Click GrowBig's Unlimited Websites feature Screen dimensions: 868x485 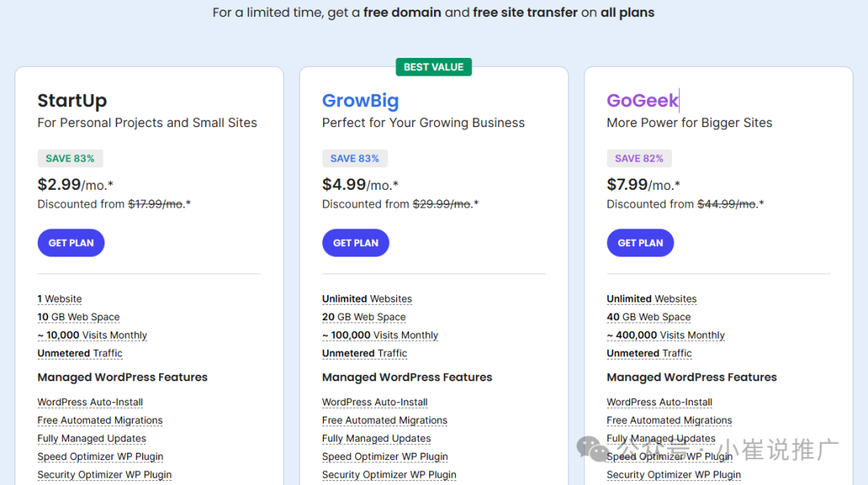[367, 298]
